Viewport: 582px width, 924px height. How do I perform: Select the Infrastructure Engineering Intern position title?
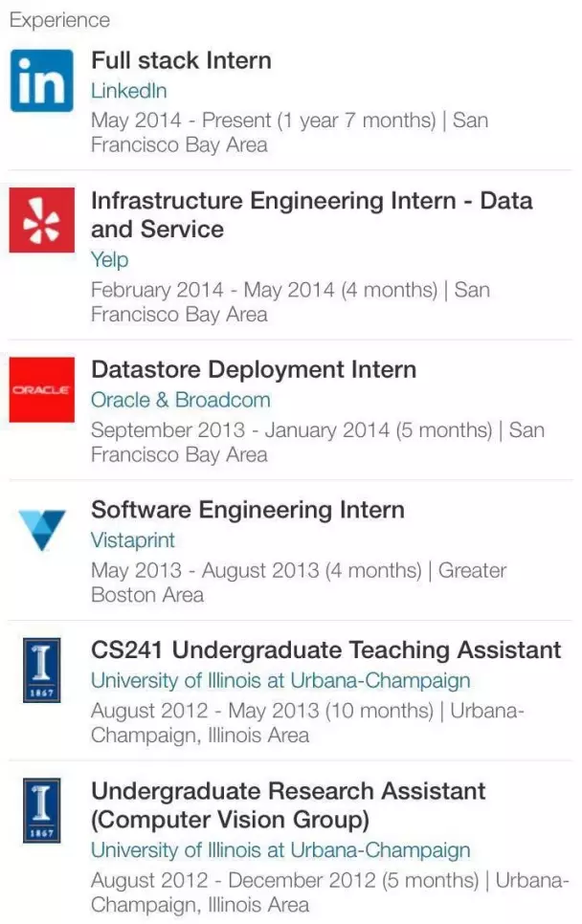click(x=311, y=215)
